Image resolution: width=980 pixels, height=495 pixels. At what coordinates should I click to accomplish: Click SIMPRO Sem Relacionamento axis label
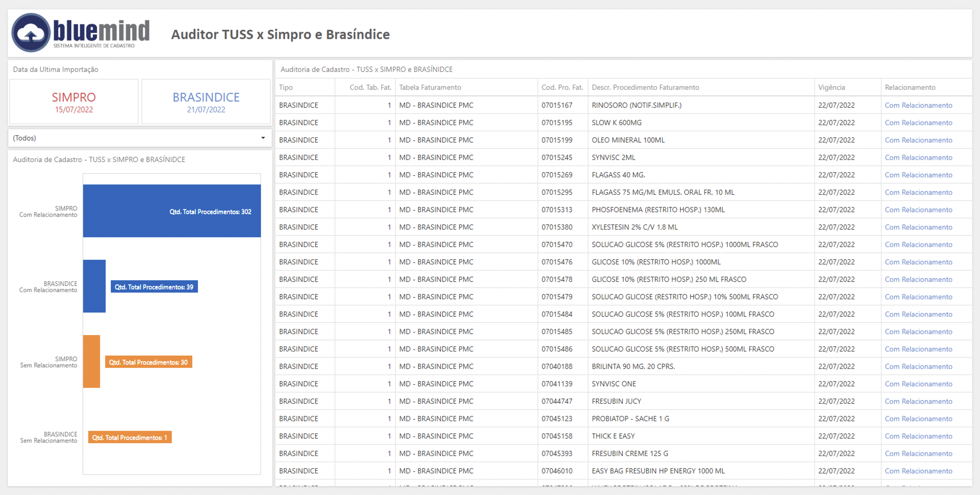(48, 362)
